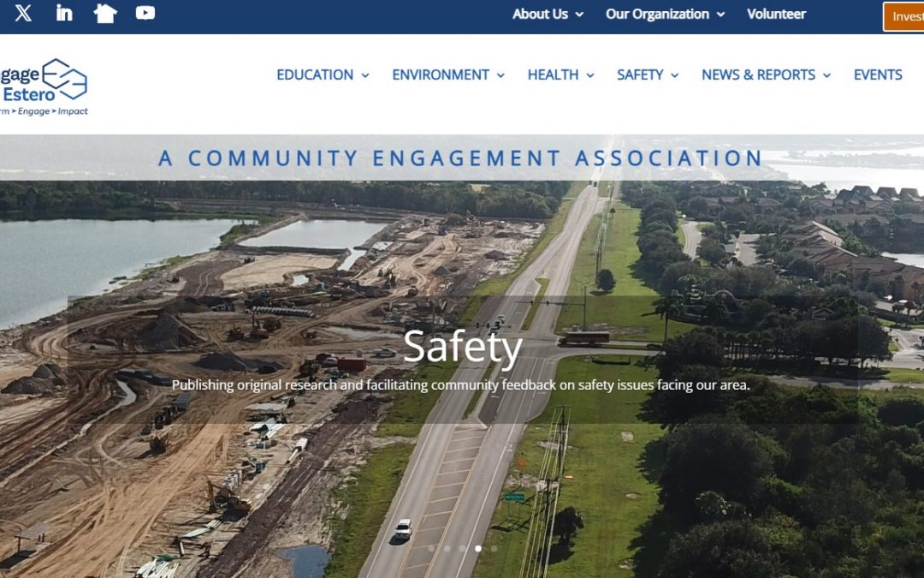Viewport: 924px width, 578px height.
Task: Open the X (Twitter) social icon
Action: (x=22, y=13)
